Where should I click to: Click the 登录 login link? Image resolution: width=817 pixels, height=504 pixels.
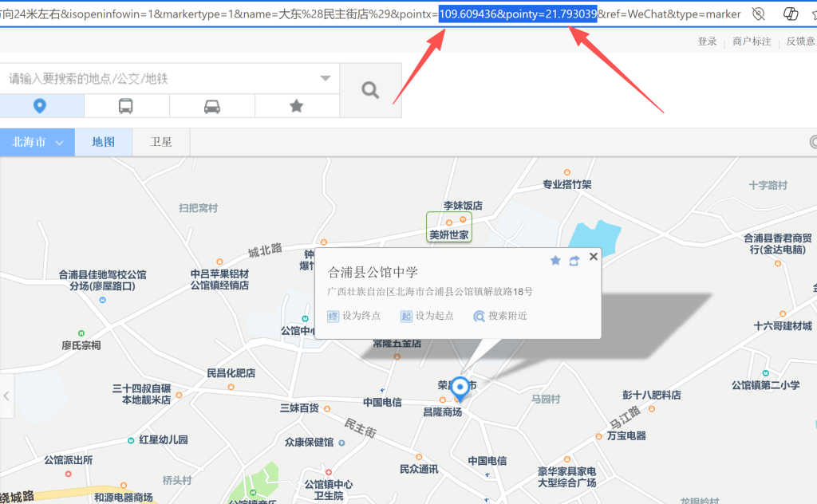coord(708,41)
